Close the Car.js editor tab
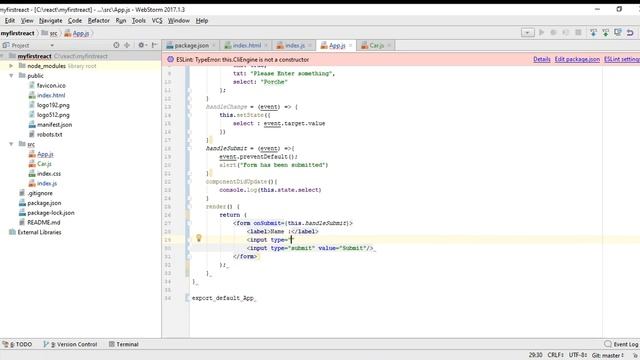This screenshot has width=640, height=360. pos(389,45)
